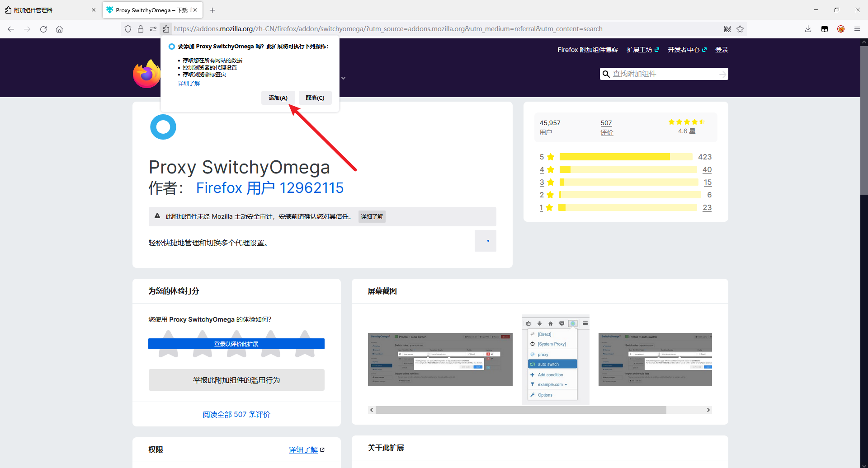The height and width of the screenshot is (468, 868).
Task: Open the middle popup-menu screenshot thumbnail
Action: pos(556,360)
